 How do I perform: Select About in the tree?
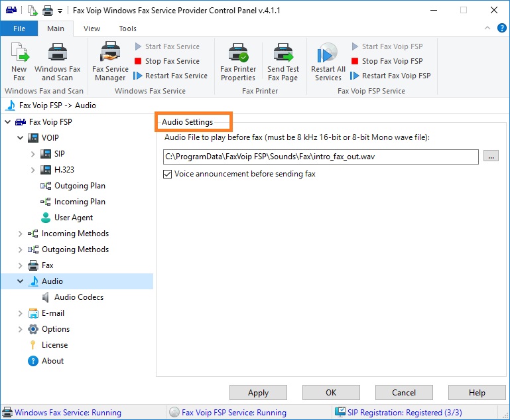pyautogui.click(x=52, y=361)
